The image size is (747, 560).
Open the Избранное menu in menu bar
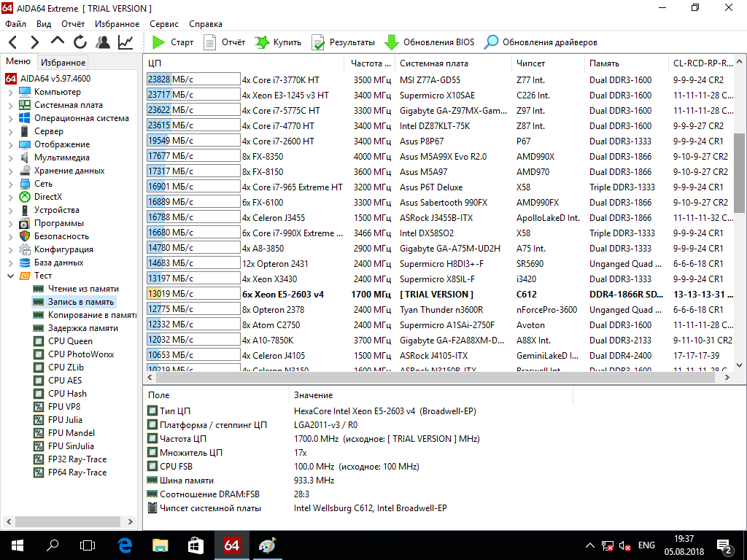(x=117, y=24)
